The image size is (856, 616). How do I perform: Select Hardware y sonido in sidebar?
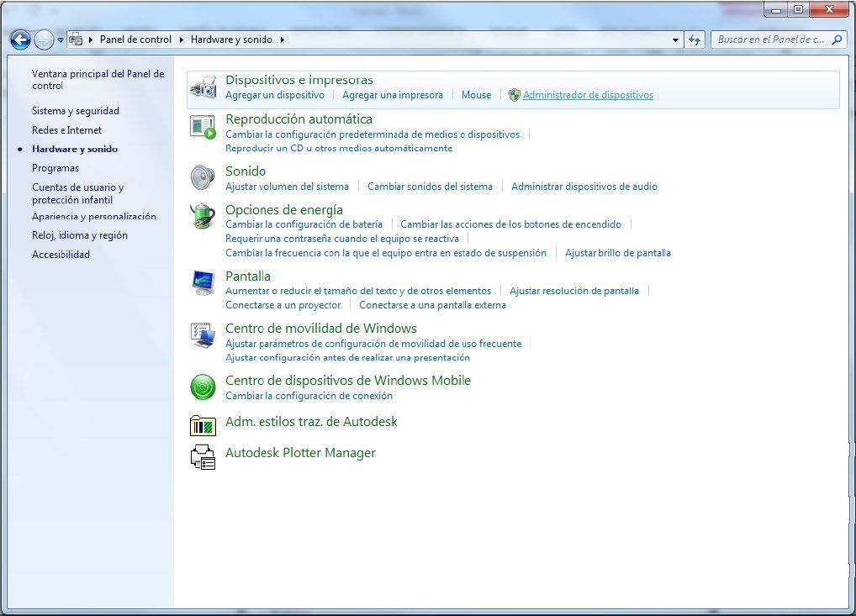[75, 149]
